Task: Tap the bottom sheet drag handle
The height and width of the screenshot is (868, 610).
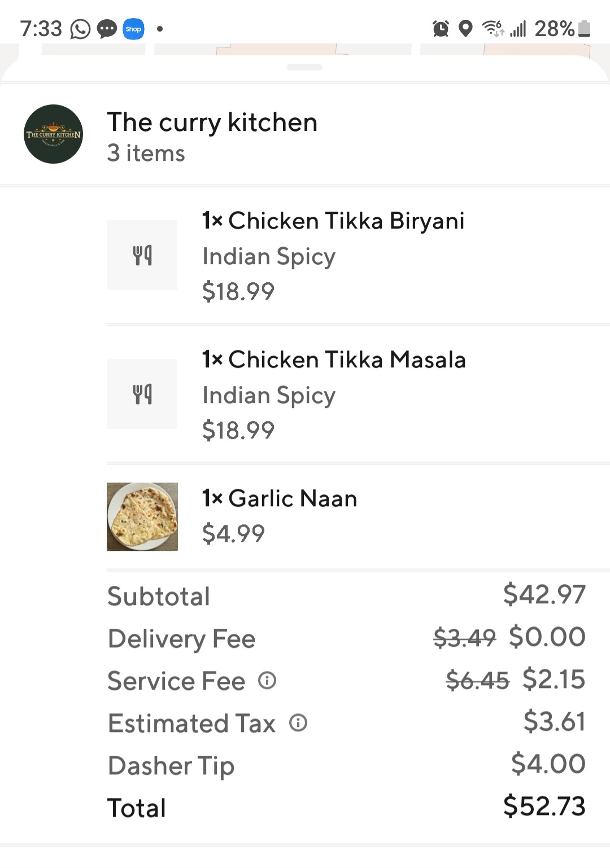Action: pos(304,67)
